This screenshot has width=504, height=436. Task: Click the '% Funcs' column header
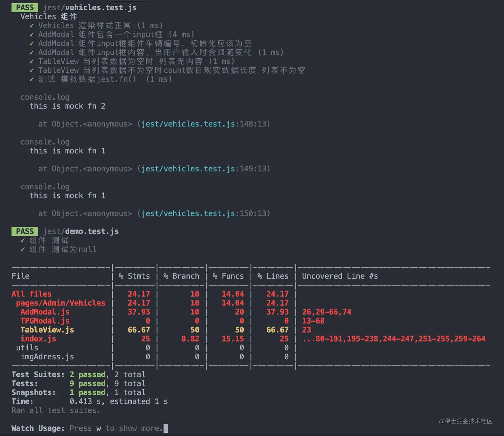tap(228, 276)
